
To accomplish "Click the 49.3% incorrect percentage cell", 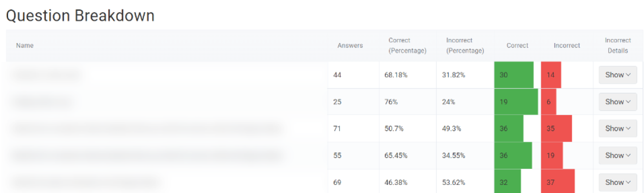I will click(x=452, y=129).
